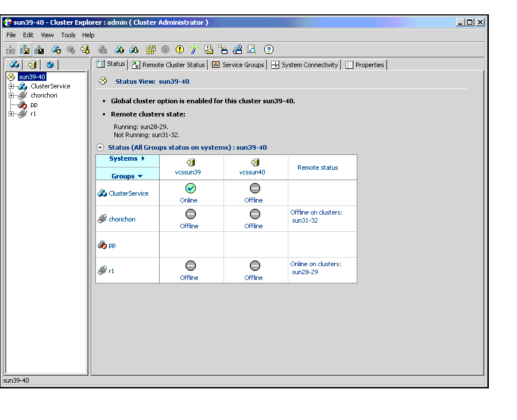Click the magnifying glass query toolbar icon
The image size is (517, 420).
[252, 49]
